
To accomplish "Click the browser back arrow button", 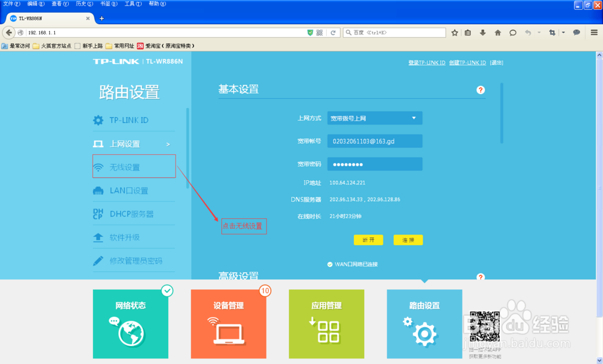I will (x=8, y=33).
